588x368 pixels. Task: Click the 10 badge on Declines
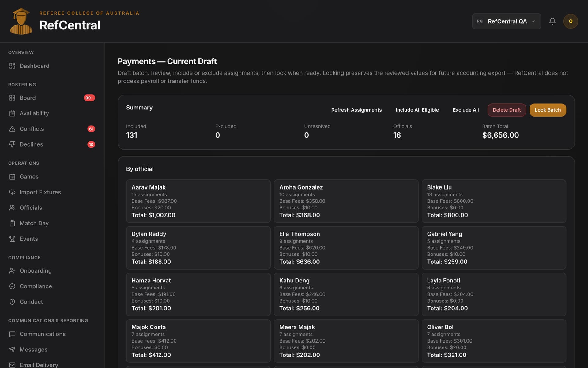pyautogui.click(x=91, y=144)
